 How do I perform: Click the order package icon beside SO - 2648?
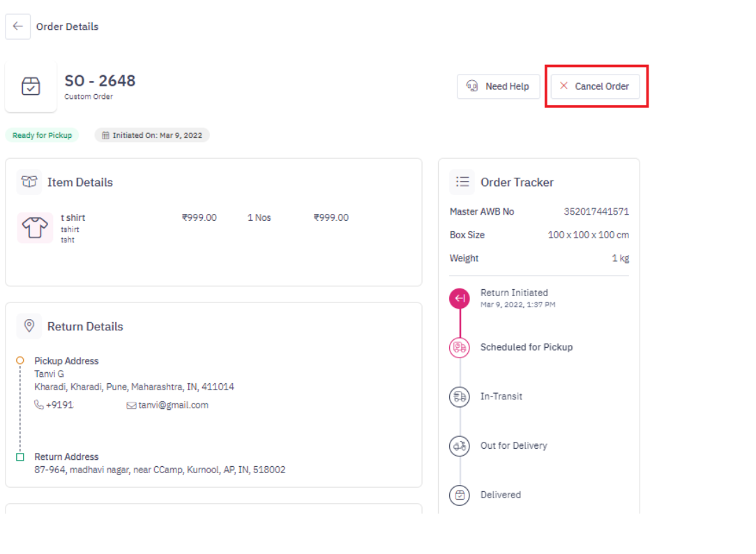coord(31,86)
